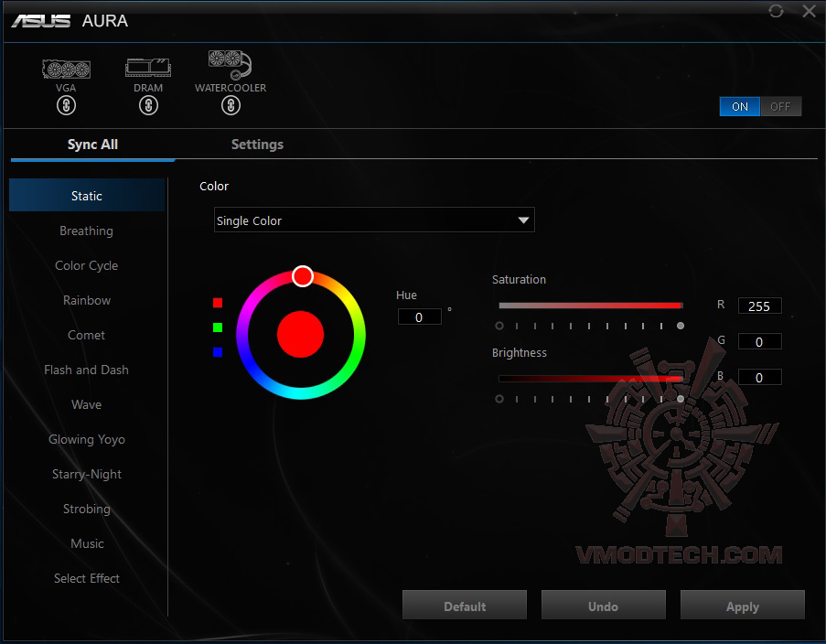Click the G value input field

tap(759, 341)
